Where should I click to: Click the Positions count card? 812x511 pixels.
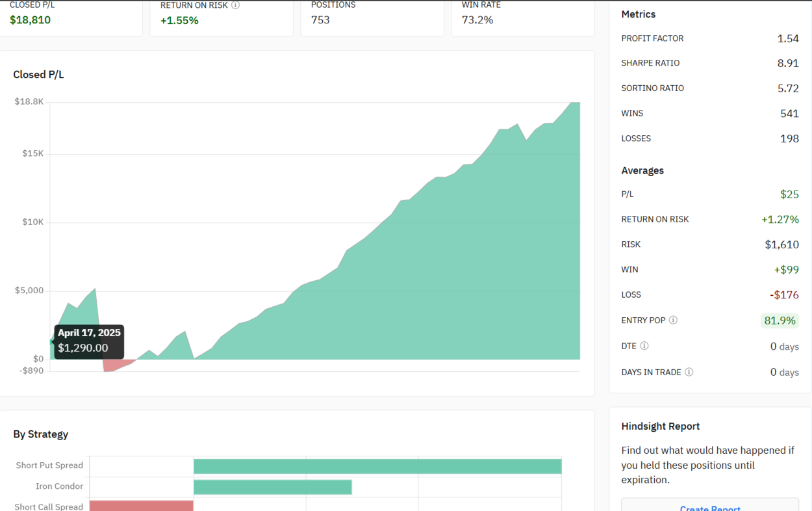(372, 16)
